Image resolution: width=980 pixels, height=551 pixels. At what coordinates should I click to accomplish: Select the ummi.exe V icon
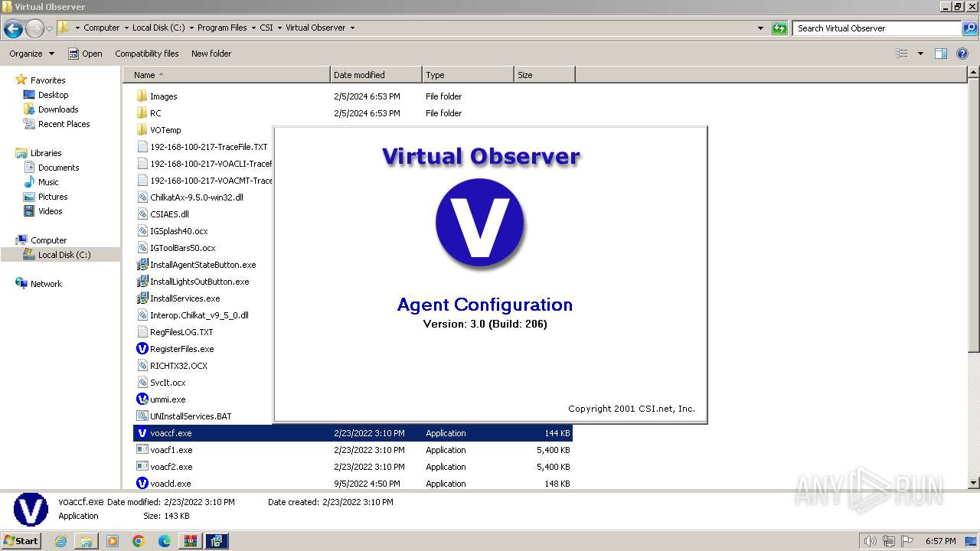tap(142, 399)
